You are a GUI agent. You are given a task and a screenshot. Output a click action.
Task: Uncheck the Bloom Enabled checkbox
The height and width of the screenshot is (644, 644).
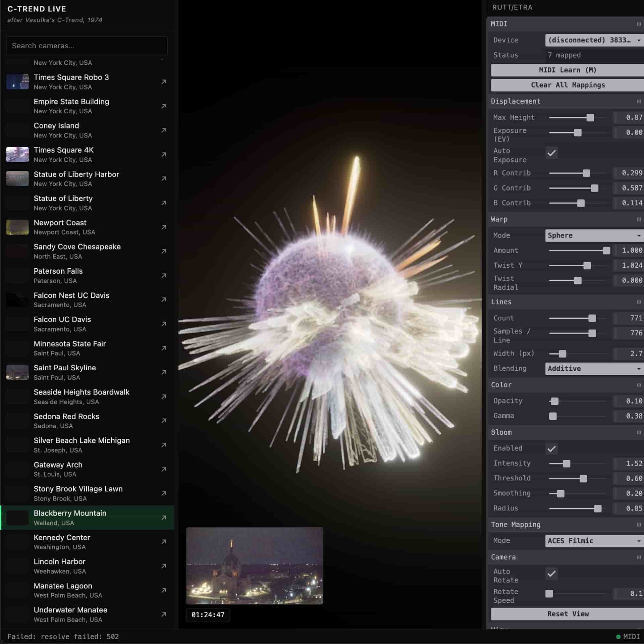pyautogui.click(x=552, y=448)
